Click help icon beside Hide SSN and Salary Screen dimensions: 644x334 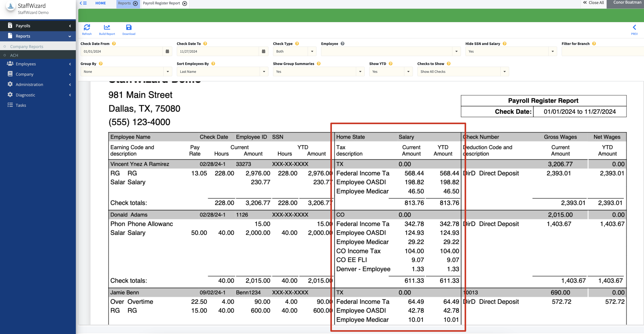pos(505,43)
